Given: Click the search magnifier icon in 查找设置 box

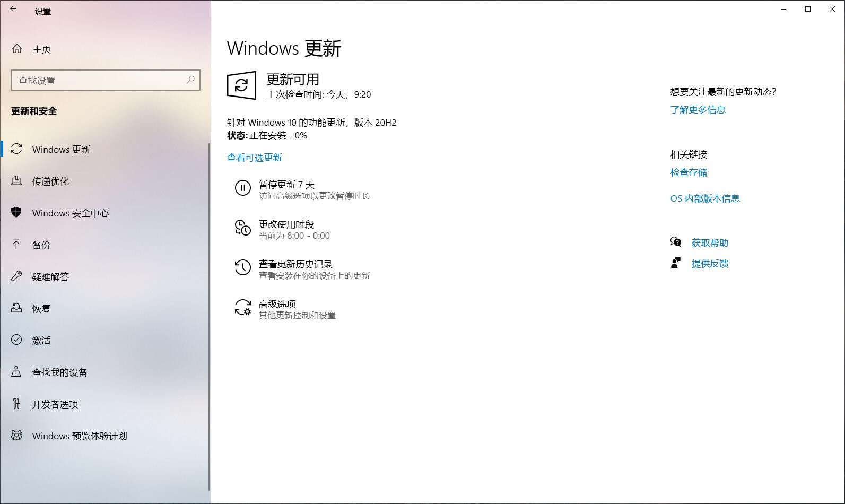Looking at the screenshot, I should (x=190, y=80).
